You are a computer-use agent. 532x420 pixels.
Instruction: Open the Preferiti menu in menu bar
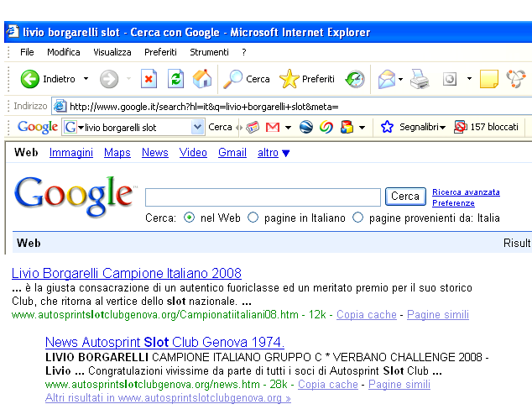click(160, 52)
